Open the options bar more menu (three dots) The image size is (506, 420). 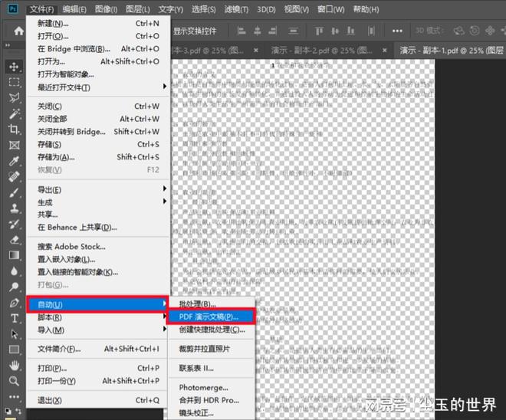coord(397,31)
